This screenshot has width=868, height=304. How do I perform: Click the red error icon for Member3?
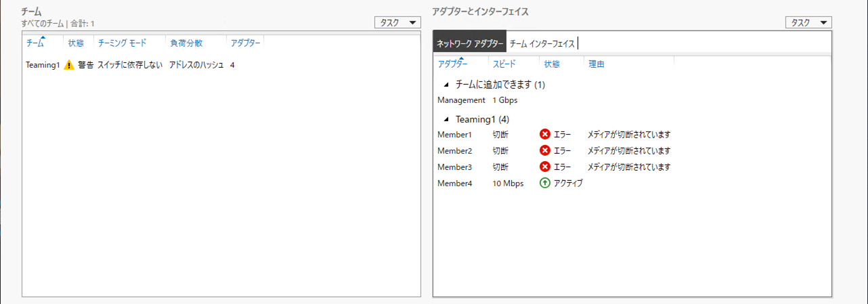tap(545, 167)
